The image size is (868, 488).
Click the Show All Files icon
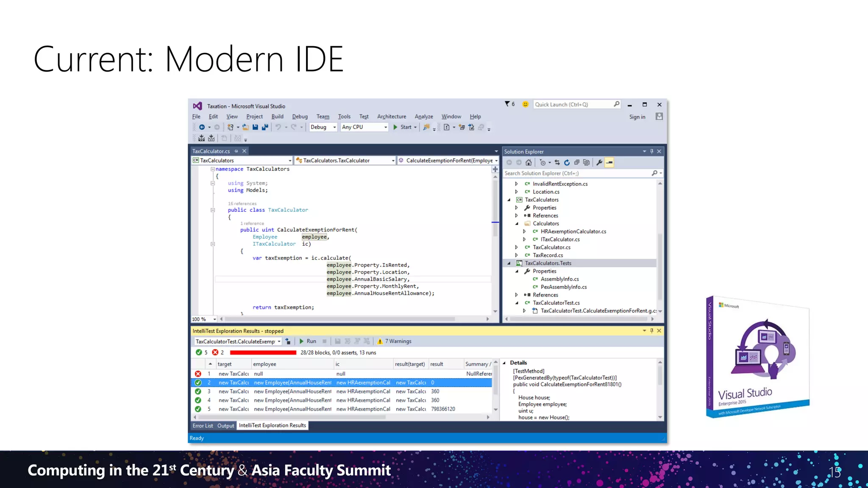[x=586, y=163]
